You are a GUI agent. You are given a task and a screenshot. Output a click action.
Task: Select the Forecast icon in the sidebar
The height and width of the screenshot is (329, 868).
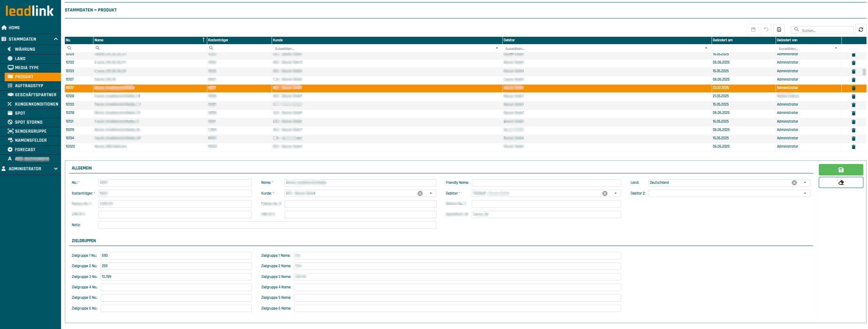pos(10,149)
